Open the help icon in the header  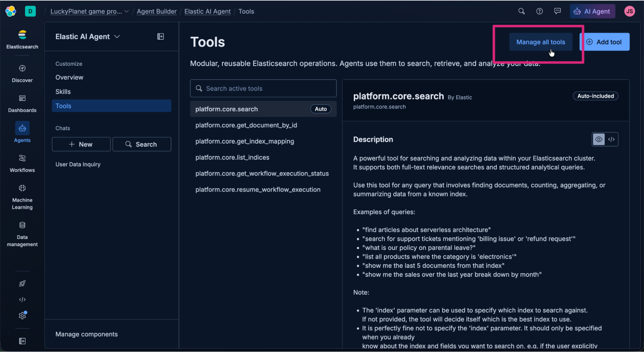pyautogui.click(x=539, y=11)
